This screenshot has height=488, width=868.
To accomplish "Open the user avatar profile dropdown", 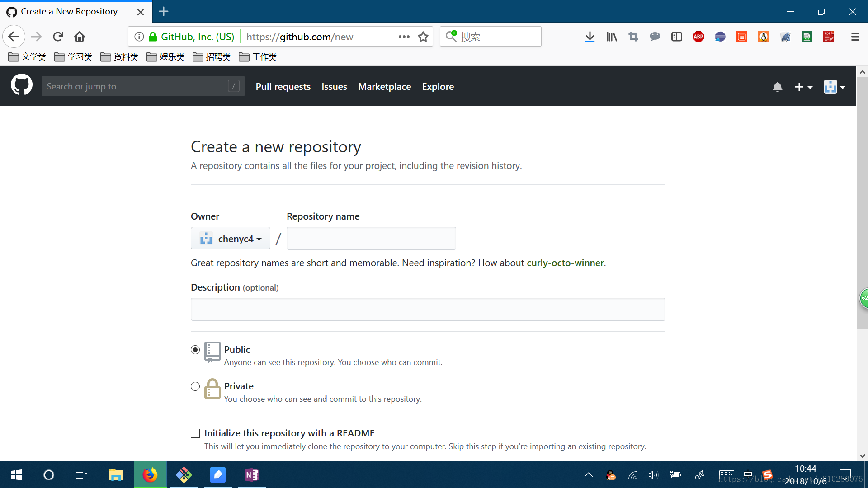I will coord(834,87).
